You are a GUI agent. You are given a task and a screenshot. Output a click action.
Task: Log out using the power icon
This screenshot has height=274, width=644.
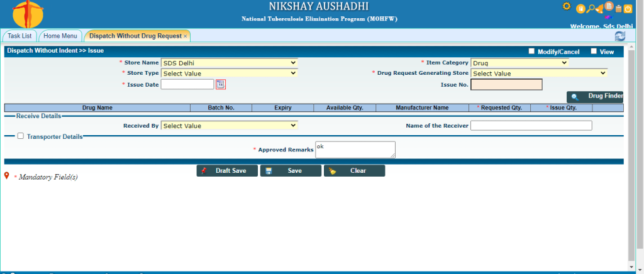[x=628, y=9]
